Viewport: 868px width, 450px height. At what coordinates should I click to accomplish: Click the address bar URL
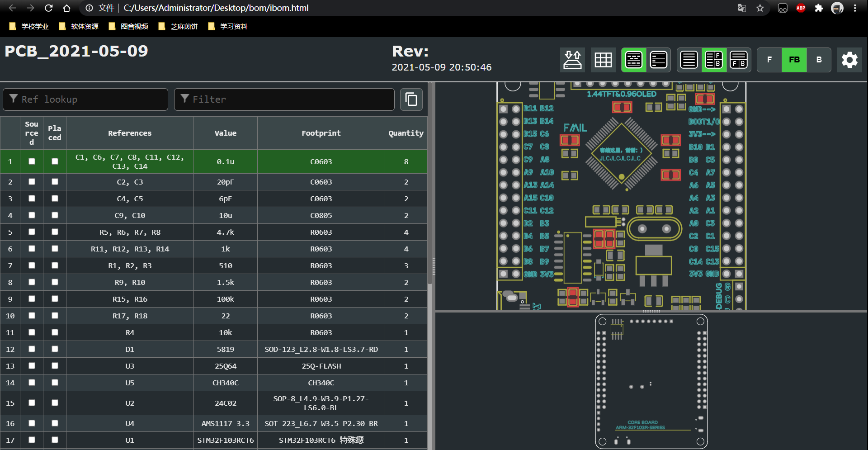point(216,8)
